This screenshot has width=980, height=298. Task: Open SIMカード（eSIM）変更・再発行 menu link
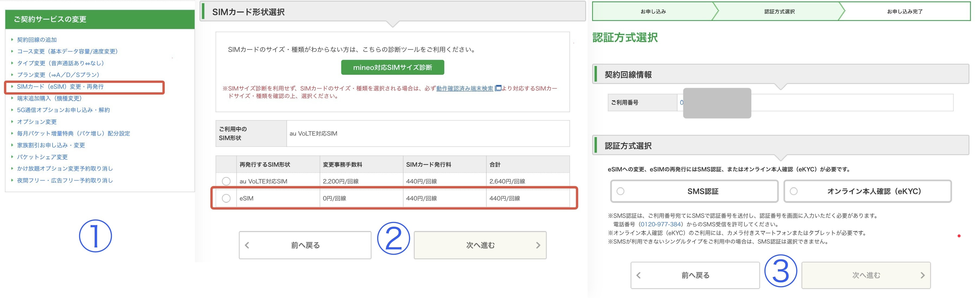60,87
